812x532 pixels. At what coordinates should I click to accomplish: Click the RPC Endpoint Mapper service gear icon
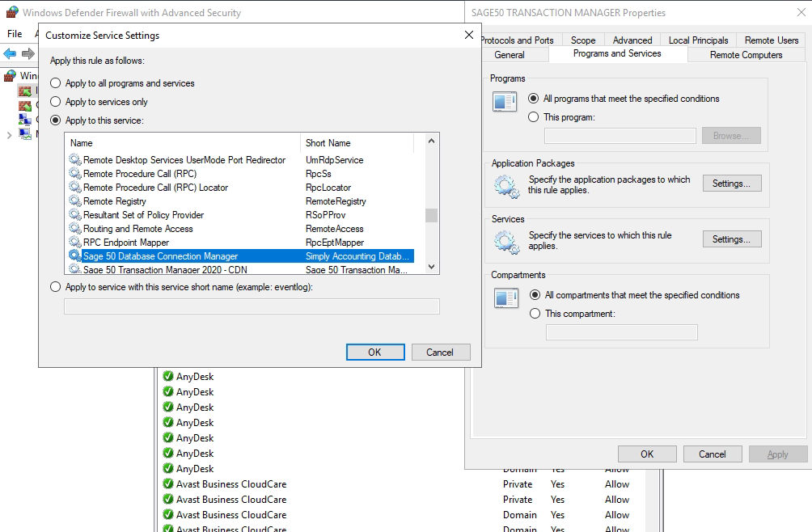coord(75,243)
